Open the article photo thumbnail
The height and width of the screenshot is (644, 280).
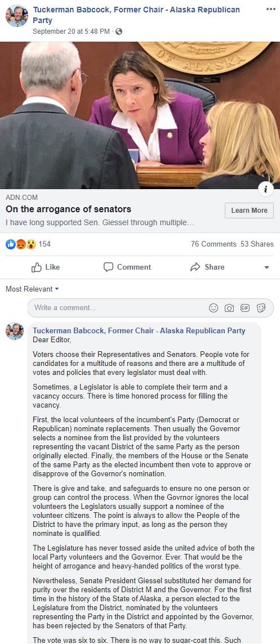tap(140, 115)
